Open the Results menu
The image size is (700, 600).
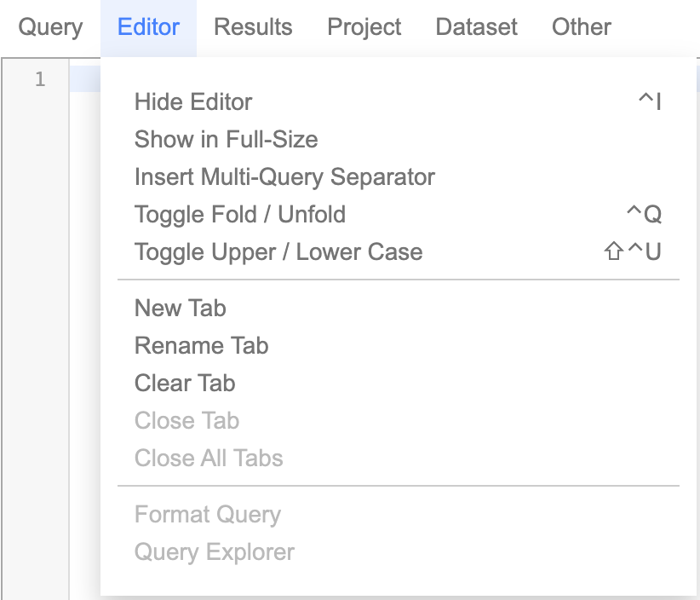click(x=253, y=27)
